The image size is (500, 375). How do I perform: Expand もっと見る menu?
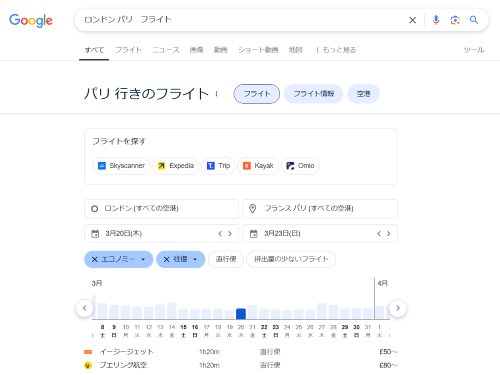pyautogui.click(x=336, y=50)
